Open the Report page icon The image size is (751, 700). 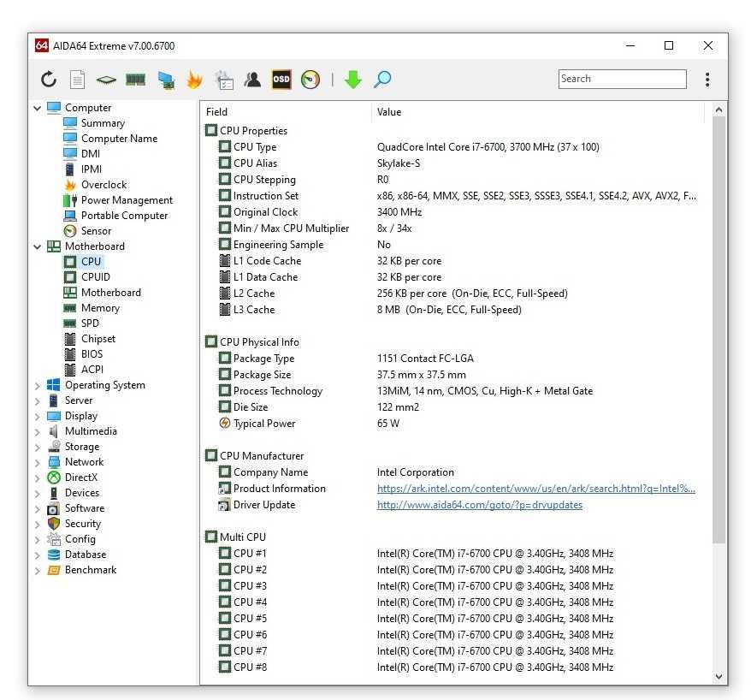point(78,80)
